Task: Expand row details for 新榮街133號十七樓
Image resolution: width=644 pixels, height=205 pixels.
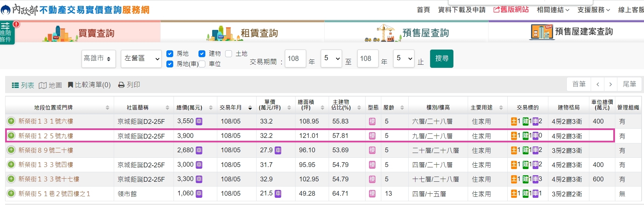Action: tap(11, 179)
